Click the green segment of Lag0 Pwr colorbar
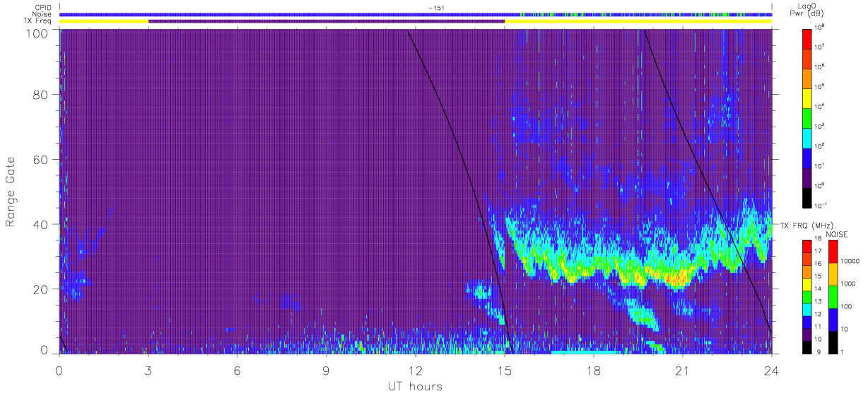Screen dimensions: 868x401 pos(809,117)
